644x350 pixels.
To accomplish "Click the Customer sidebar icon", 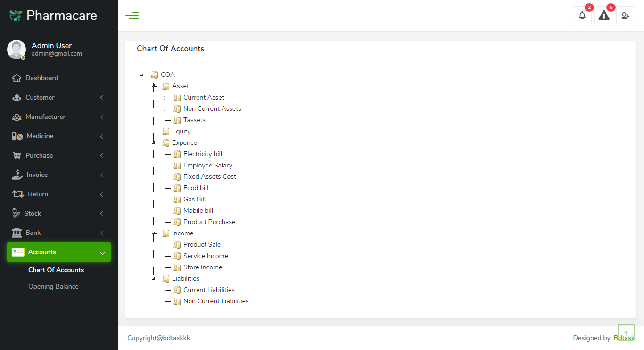I will tap(17, 97).
